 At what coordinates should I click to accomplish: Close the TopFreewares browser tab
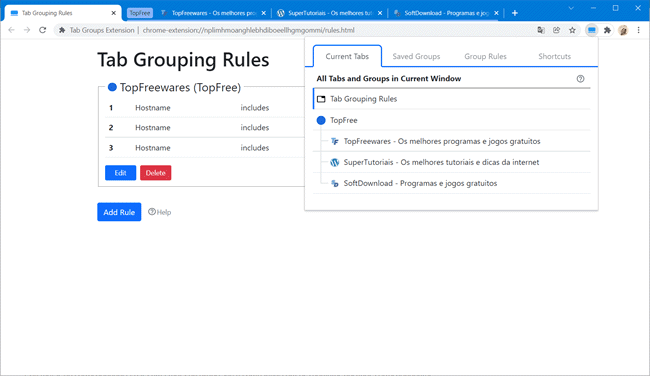click(x=263, y=13)
